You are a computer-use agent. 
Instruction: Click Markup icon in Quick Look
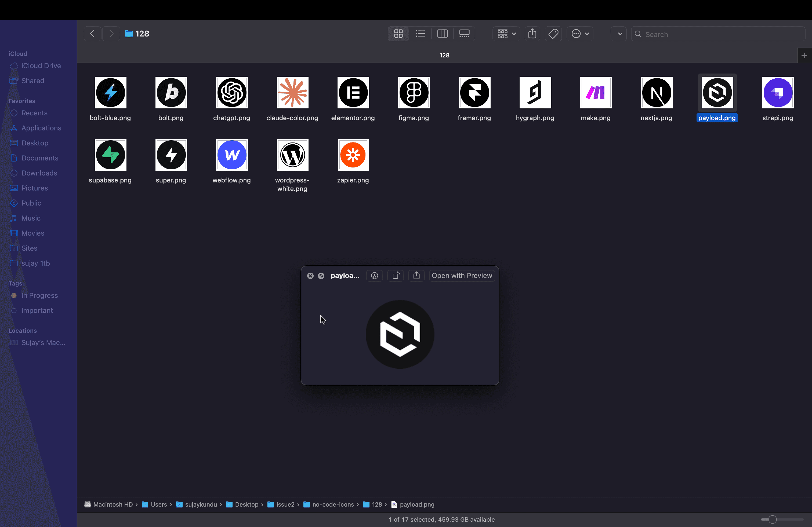374,276
